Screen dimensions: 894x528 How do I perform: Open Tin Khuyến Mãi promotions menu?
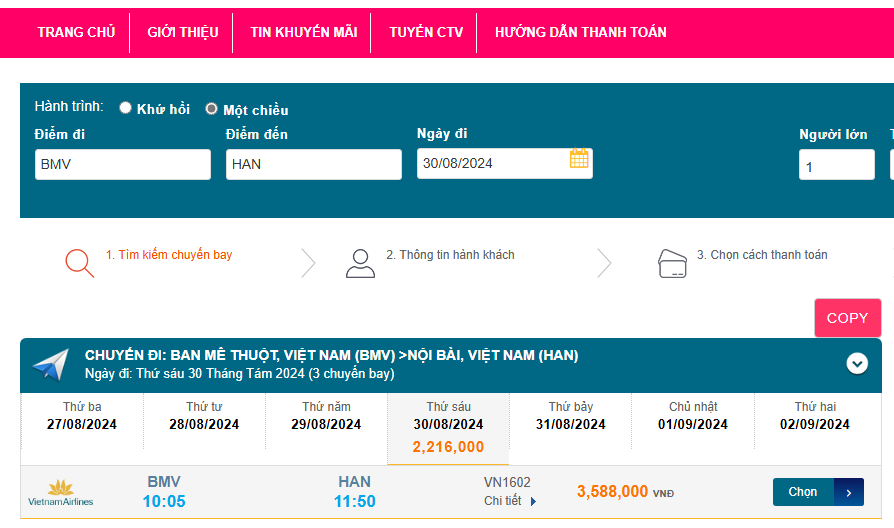(303, 32)
